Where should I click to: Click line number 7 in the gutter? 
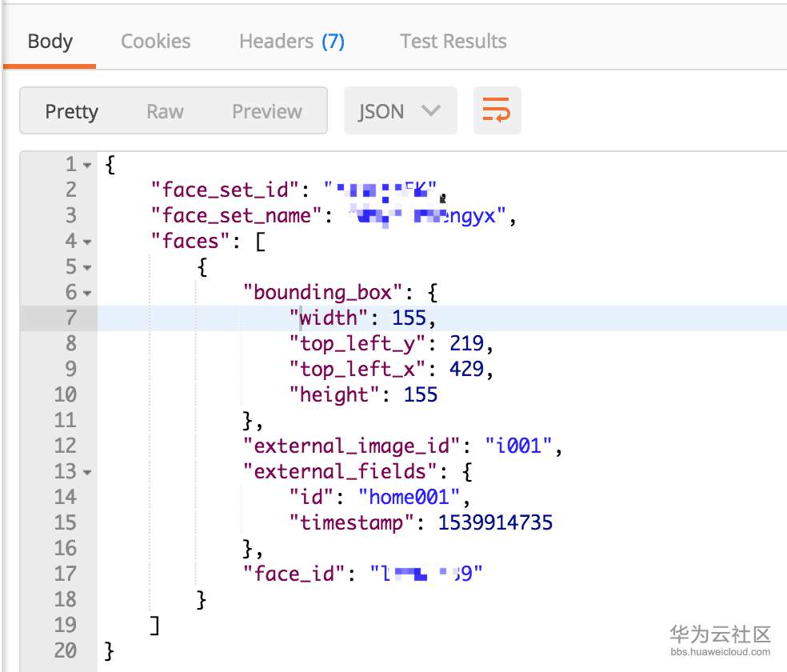point(70,318)
